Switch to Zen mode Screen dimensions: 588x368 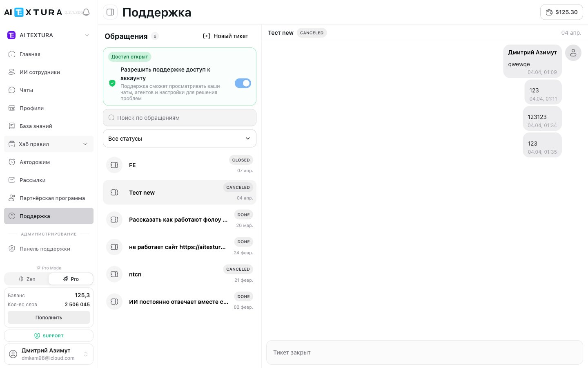(27, 279)
